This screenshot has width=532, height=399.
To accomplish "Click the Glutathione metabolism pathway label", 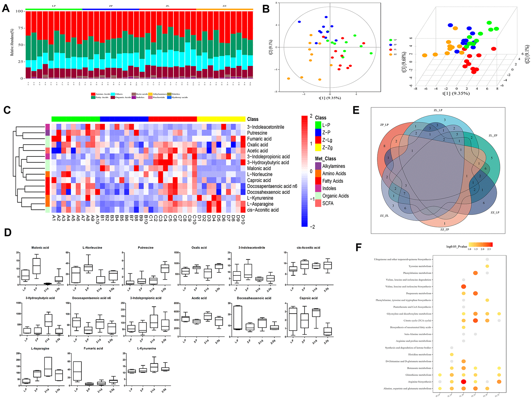I will 418,375.
